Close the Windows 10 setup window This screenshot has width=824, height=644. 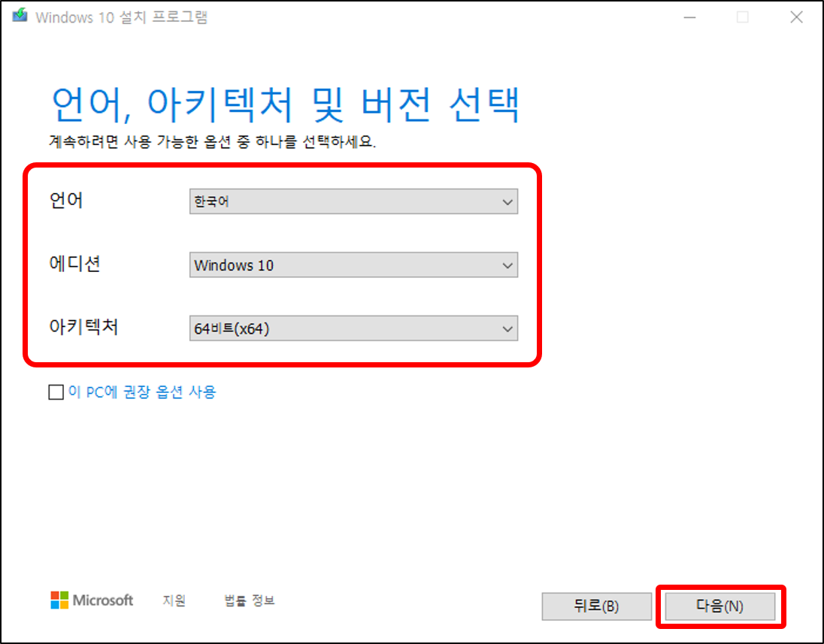(x=796, y=17)
